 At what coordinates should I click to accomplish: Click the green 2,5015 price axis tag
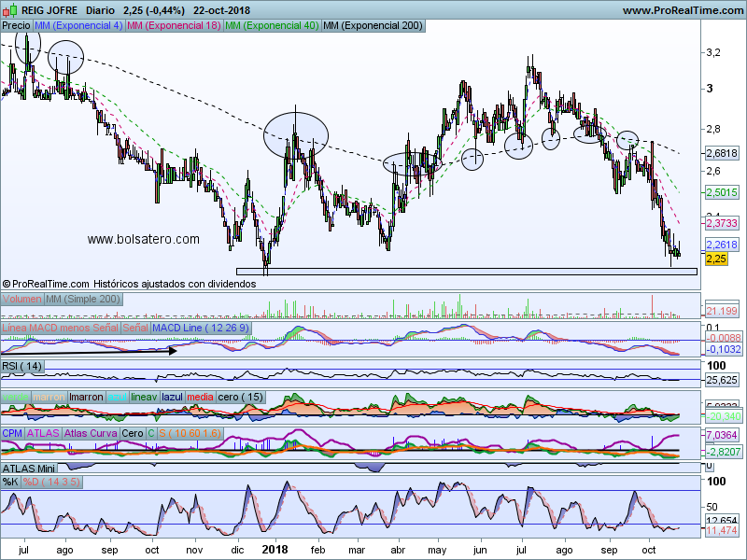722,192
